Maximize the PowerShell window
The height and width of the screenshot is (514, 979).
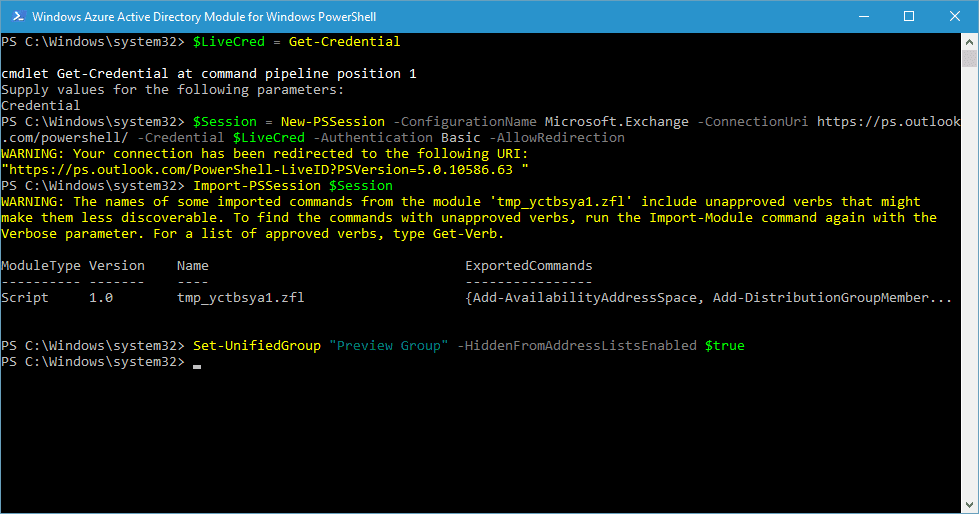pyautogui.click(x=909, y=17)
